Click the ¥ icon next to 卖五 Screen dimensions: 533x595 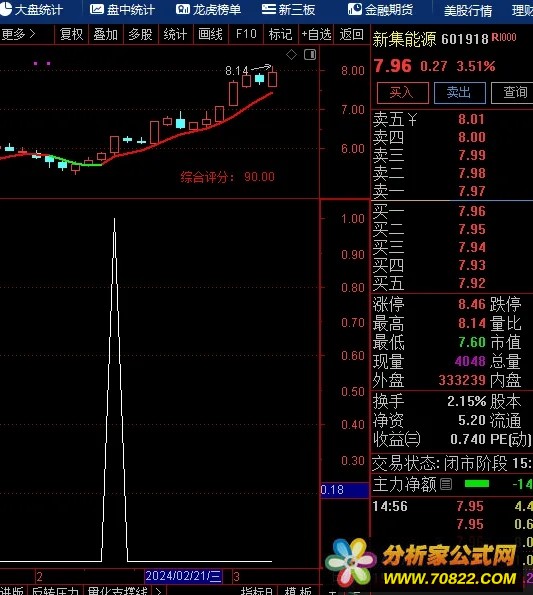[x=412, y=120]
